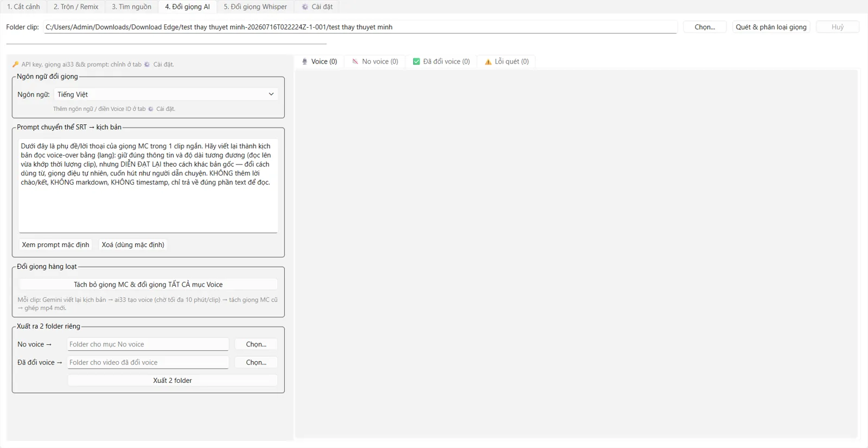Click the warning triangle on Lỗi quét tab
This screenshot has height=448, width=868.
[x=488, y=62]
